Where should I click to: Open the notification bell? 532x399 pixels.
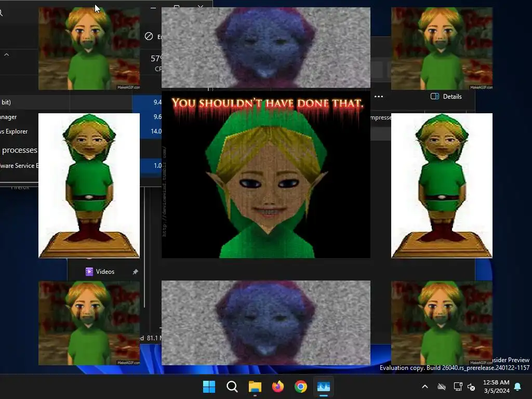click(518, 387)
